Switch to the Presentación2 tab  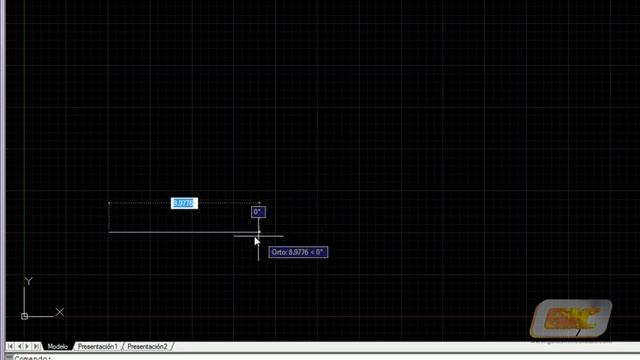(147, 346)
